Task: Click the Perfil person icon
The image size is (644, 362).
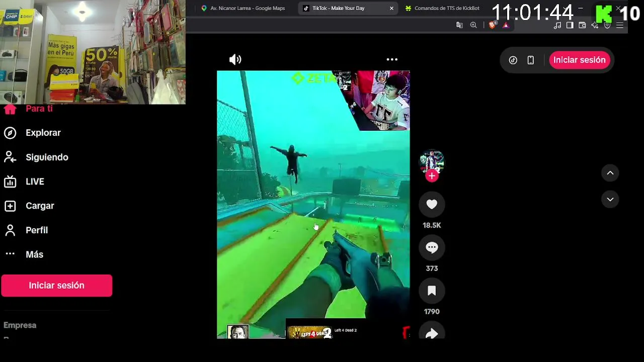Action: (x=10, y=230)
